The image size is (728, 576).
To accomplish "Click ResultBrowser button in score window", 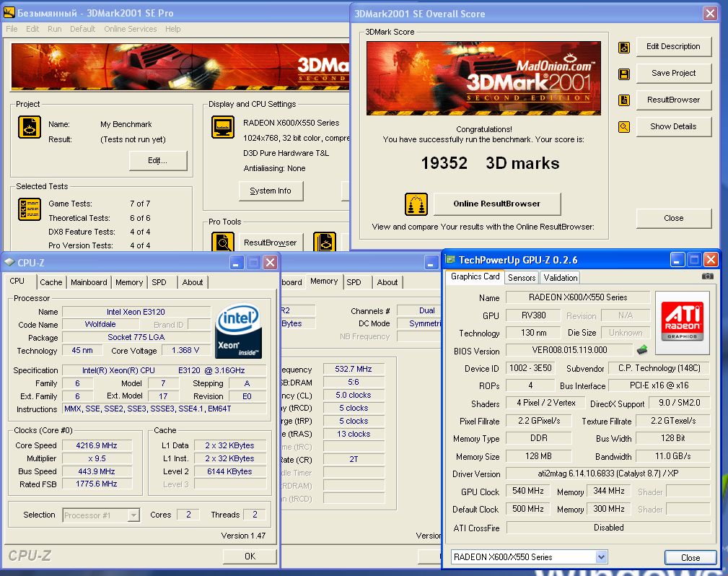I will 673,100.
